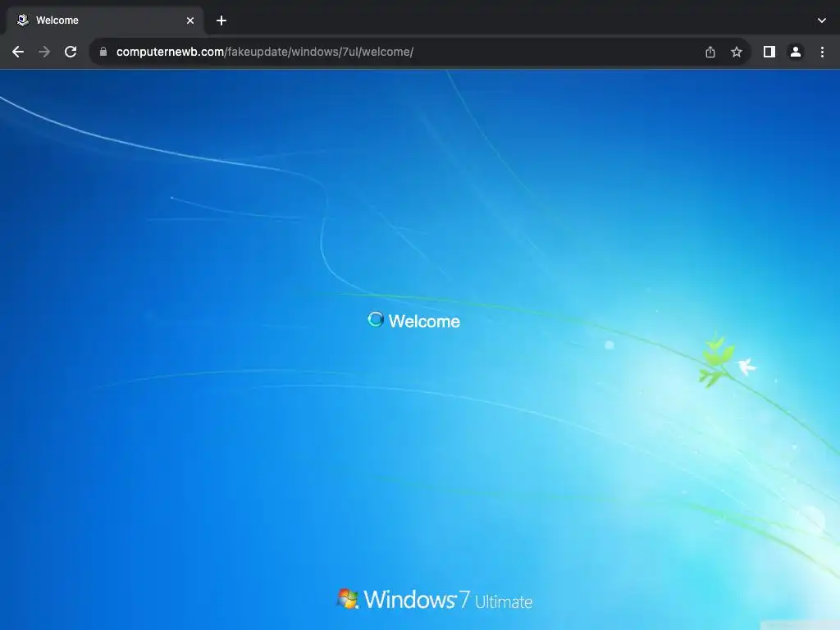Click the Welcome tab favicon
This screenshot has width=840, height=630.
pos(22,21)
